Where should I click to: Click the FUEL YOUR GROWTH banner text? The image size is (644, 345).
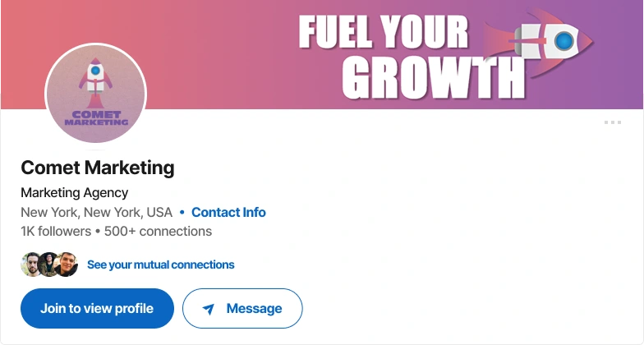coord(412,57)
